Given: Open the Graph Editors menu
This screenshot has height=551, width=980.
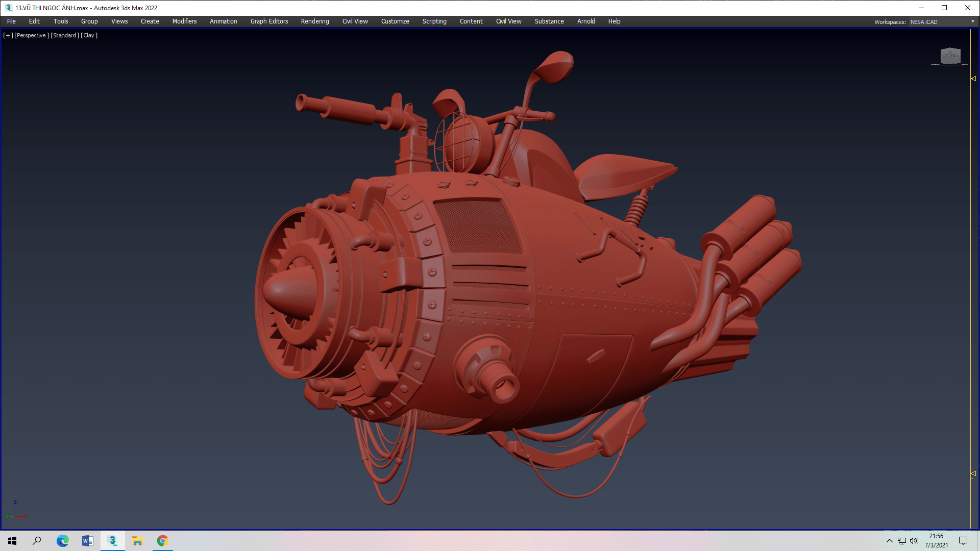Looking at the screenshot, I should pos(269,21).
